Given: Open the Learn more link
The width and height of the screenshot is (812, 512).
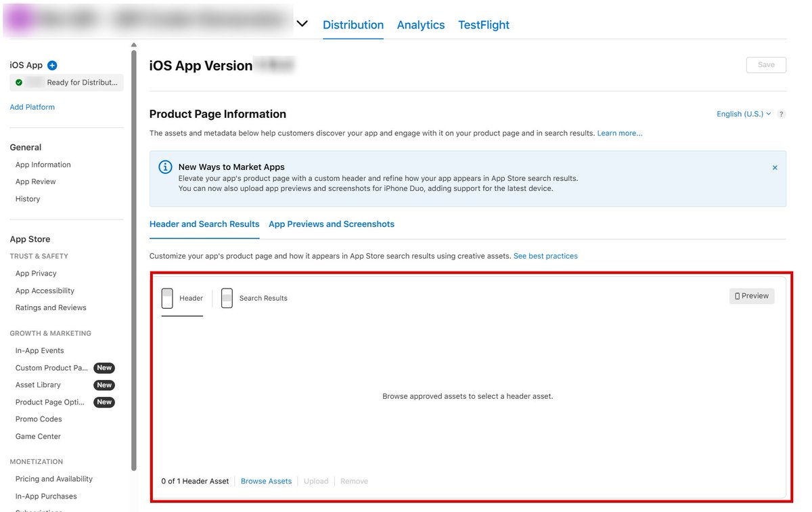Looking at the screenshot, I should click(620, 133).
